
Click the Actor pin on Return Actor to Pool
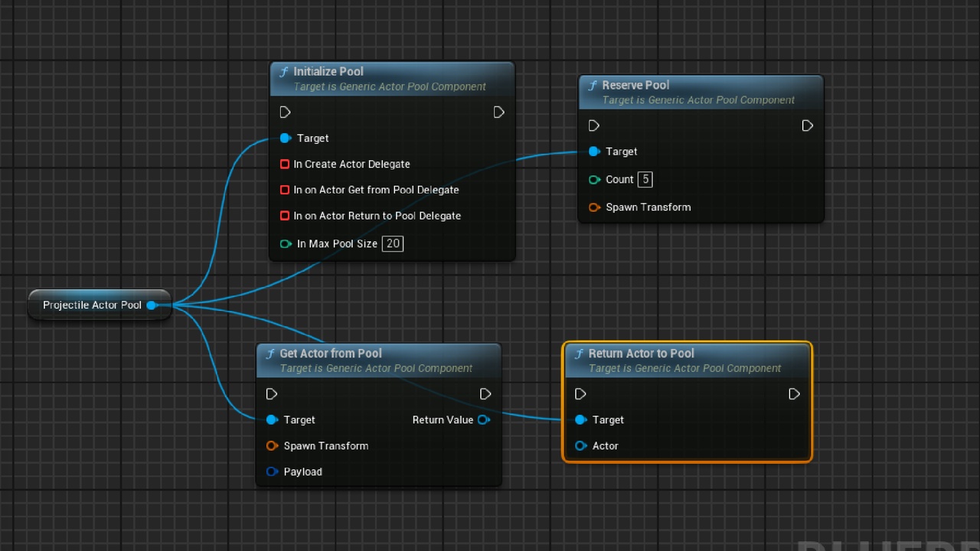pos(580,446)
